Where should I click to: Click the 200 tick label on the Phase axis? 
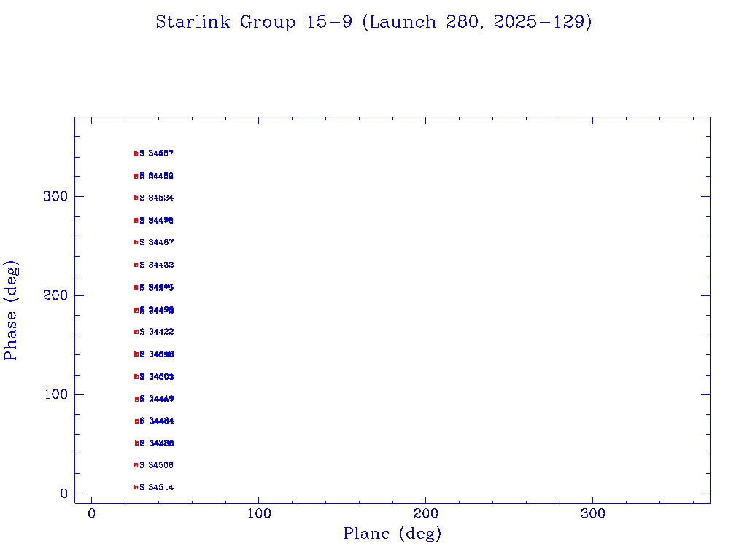(57, 295)
